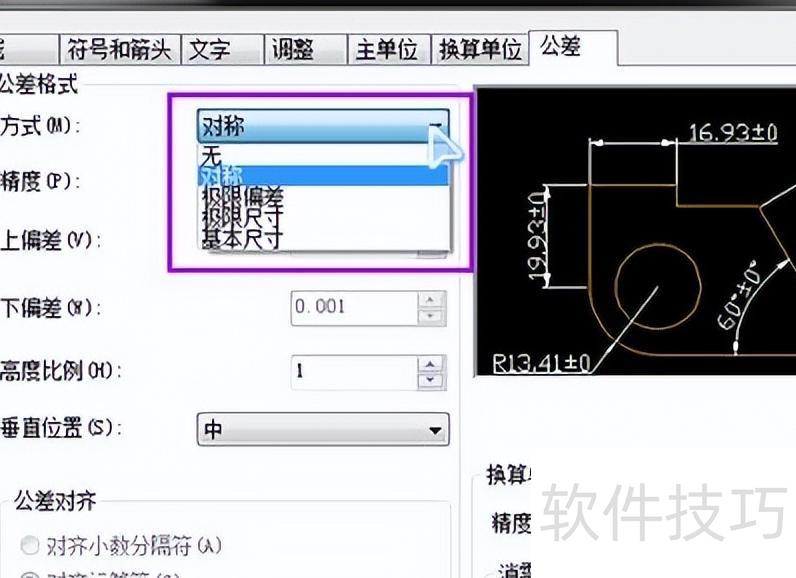Increase the 下偏差 value with up arrow
The image size is (796, 578).
432,300
